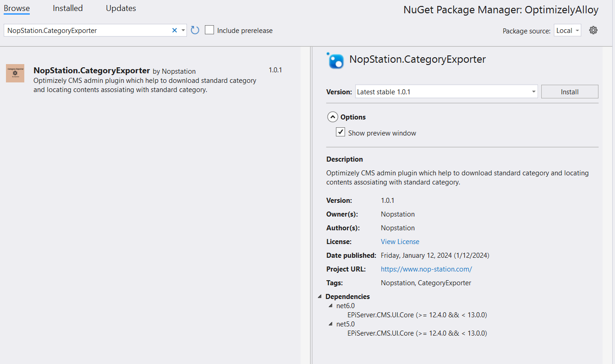Screen dimensions: 615x364
Task: Click the Install button
Action: coord(570,92)
